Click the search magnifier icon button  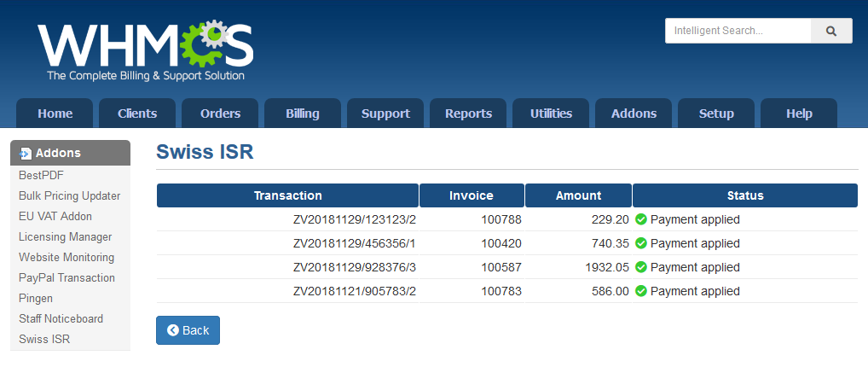coord(831,31)
